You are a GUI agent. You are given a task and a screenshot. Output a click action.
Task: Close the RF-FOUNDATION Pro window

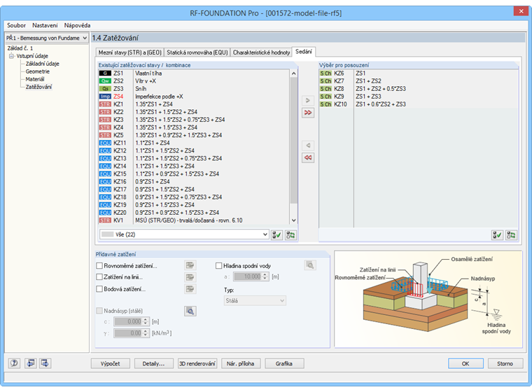click(521, 11)
